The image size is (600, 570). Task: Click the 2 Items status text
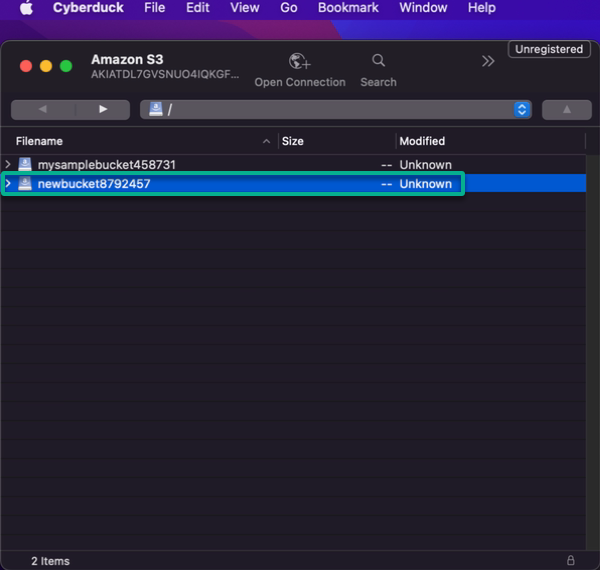coord(51,561)
